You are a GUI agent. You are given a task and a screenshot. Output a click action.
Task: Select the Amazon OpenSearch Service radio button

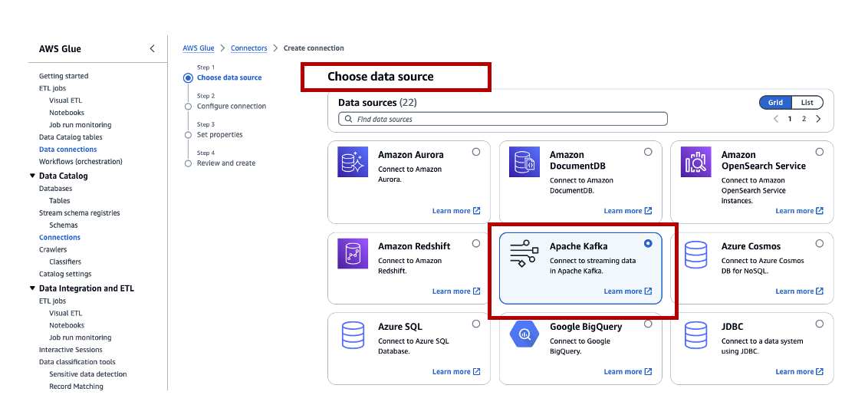point(819,152)
